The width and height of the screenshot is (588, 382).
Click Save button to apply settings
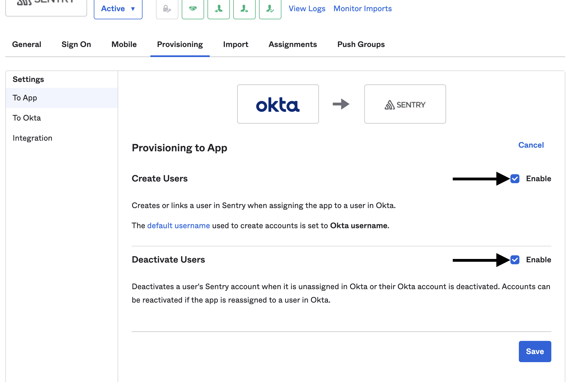click(535, 351)
